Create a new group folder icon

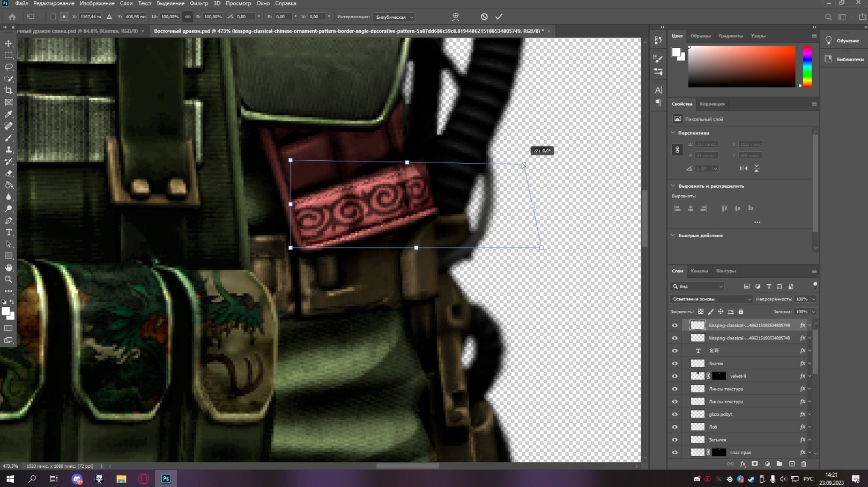780,464
